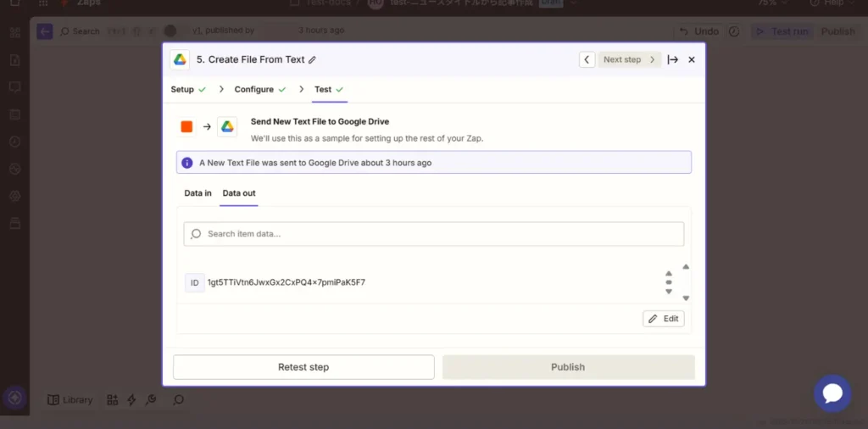Select the Test tab

tap(323, 89)
